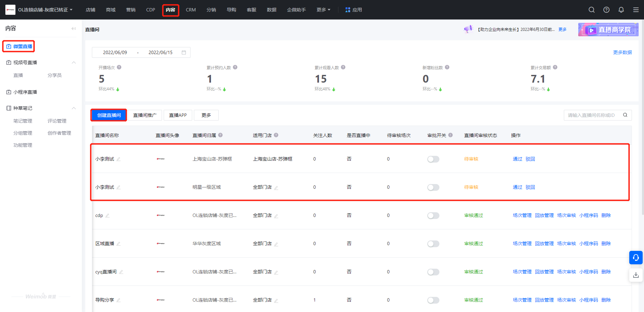Click the info icon beside 直播间归属 header

(220, 135)
